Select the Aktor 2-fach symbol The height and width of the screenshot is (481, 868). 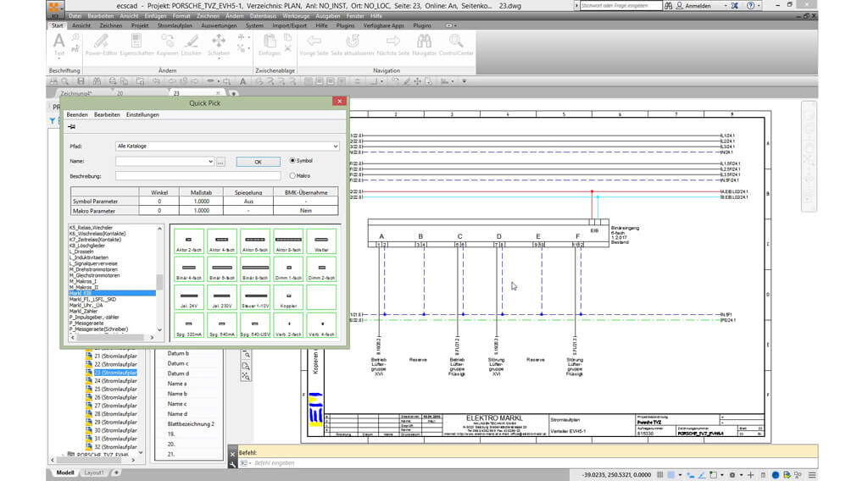coord(188,241)
